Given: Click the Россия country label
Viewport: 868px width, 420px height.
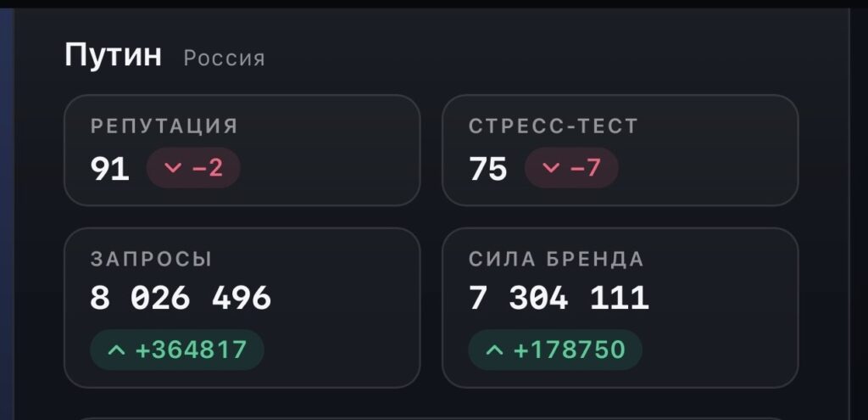Looking at the screenshot, I should pos(224,59).
